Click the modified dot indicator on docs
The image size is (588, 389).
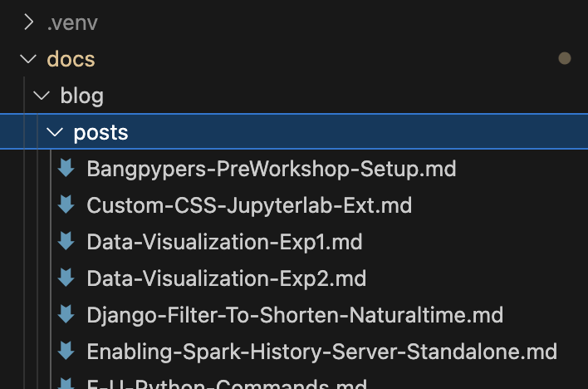[x=565, y=59]
